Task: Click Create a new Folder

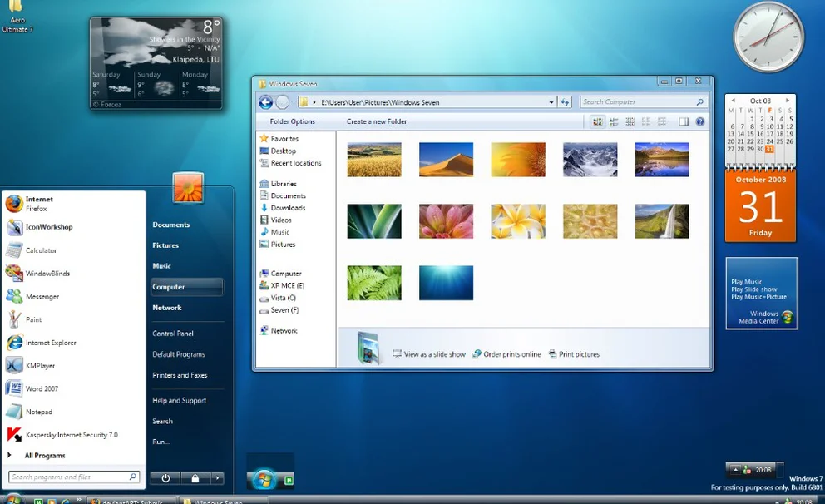Action: tap(377, 121)
